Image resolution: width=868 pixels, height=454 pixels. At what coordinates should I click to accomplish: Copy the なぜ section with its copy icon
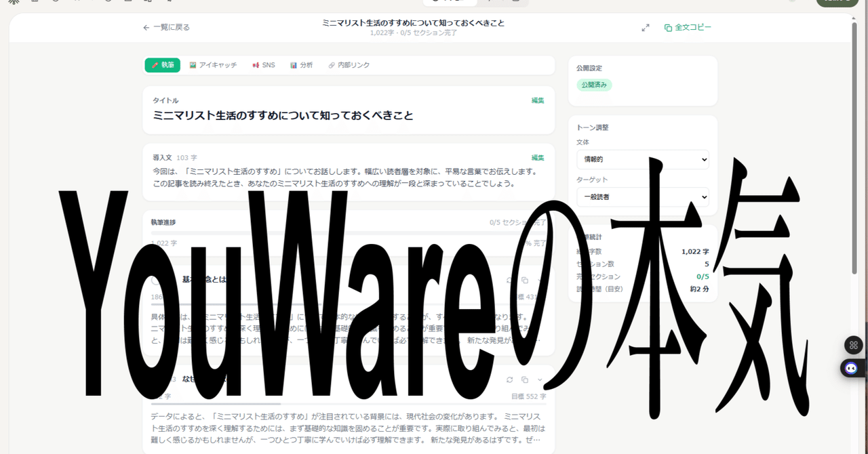(x=524, y=379)
